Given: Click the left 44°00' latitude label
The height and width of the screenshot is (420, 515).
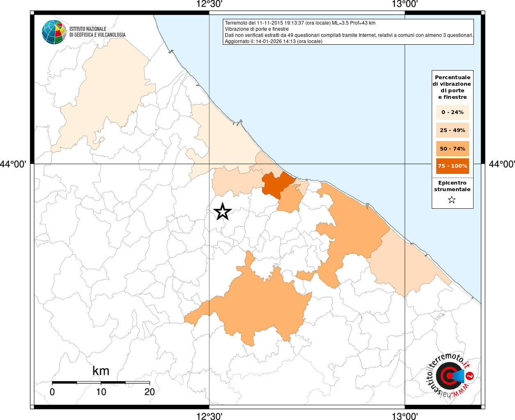Looking at the screenshot, I should pyautogui.click(x=14, y=164).
